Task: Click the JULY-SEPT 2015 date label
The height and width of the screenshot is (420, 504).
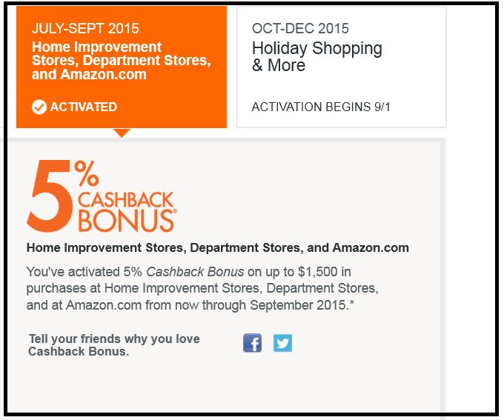Action: (85, 29)
